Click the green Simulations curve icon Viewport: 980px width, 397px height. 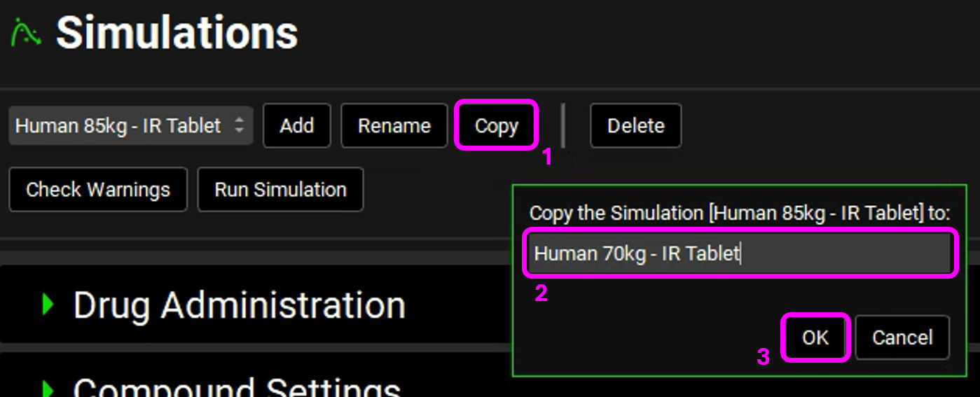click(27, 33)
